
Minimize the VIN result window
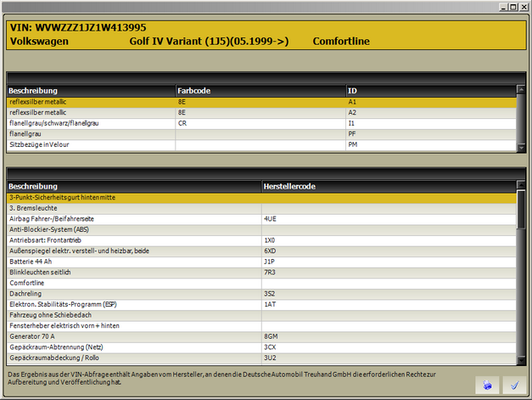point(503,7)
